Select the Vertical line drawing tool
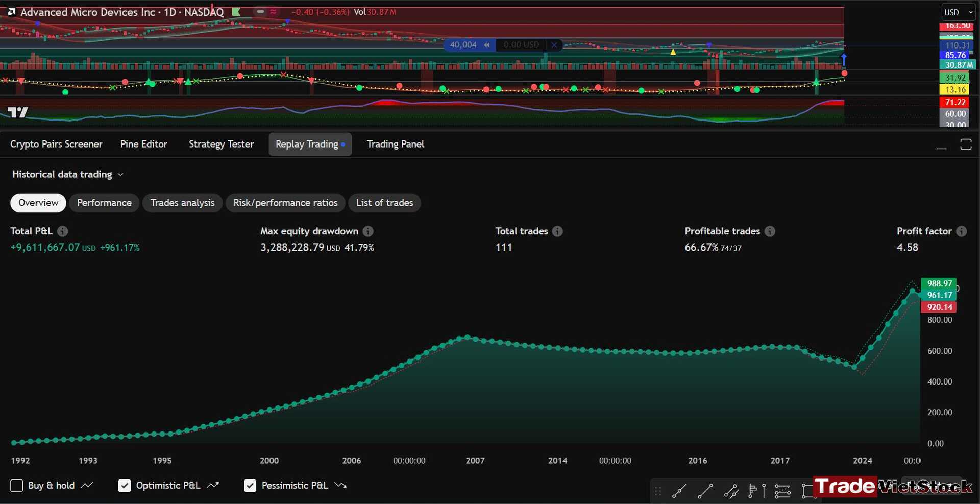Image resolution: width=980 pixels, height=504 pixels. click(764, 491)
